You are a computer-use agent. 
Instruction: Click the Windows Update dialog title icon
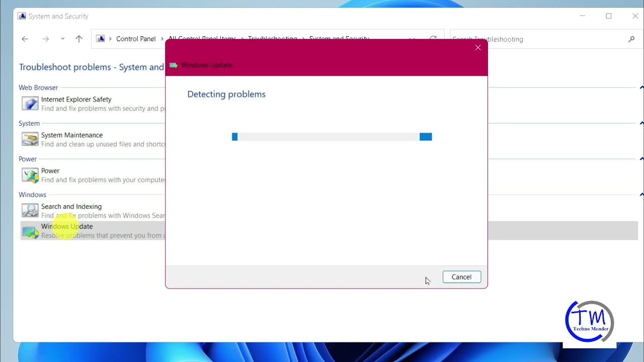tap(174, 65)
